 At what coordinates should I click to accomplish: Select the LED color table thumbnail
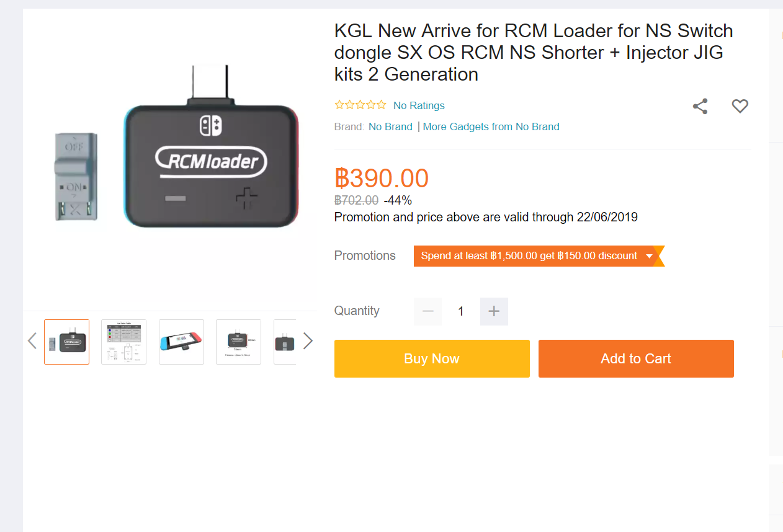click(123, 342)
